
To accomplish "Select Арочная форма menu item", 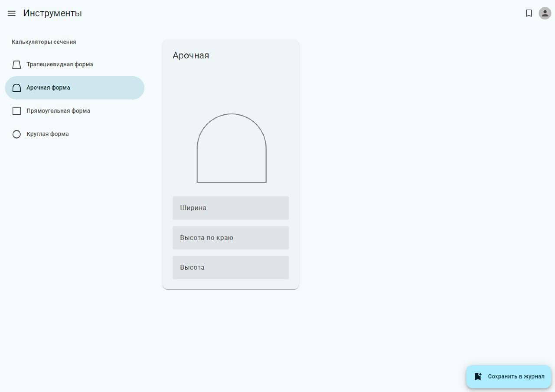I will click(x=48, y=88).
